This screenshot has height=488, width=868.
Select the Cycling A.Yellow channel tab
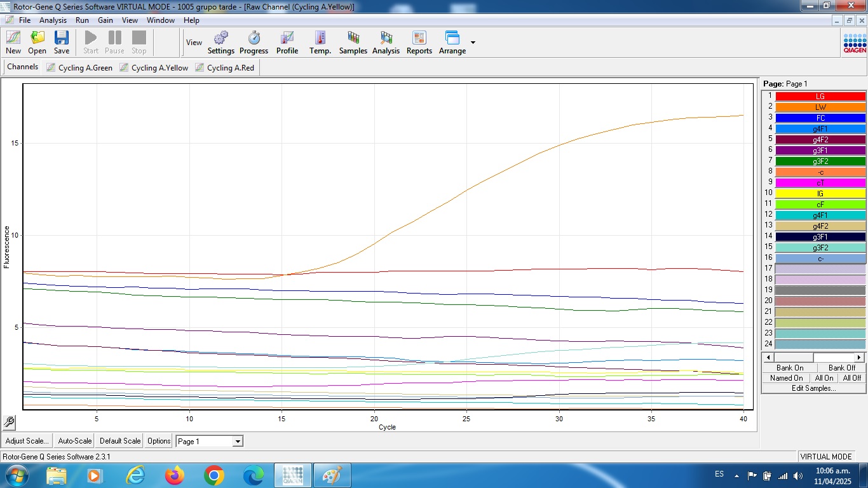click(x=154, y=67)
